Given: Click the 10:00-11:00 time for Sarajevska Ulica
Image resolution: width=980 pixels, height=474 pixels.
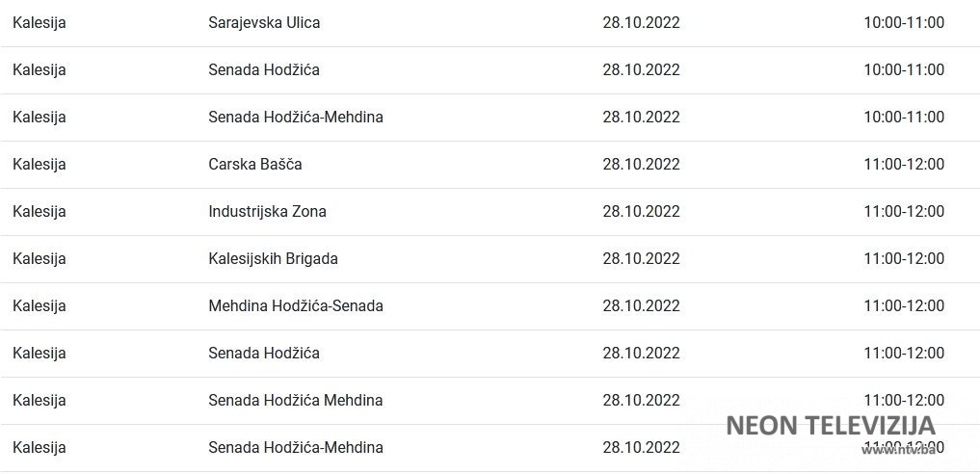Looking at the screenshot, I should coord(903,22).
